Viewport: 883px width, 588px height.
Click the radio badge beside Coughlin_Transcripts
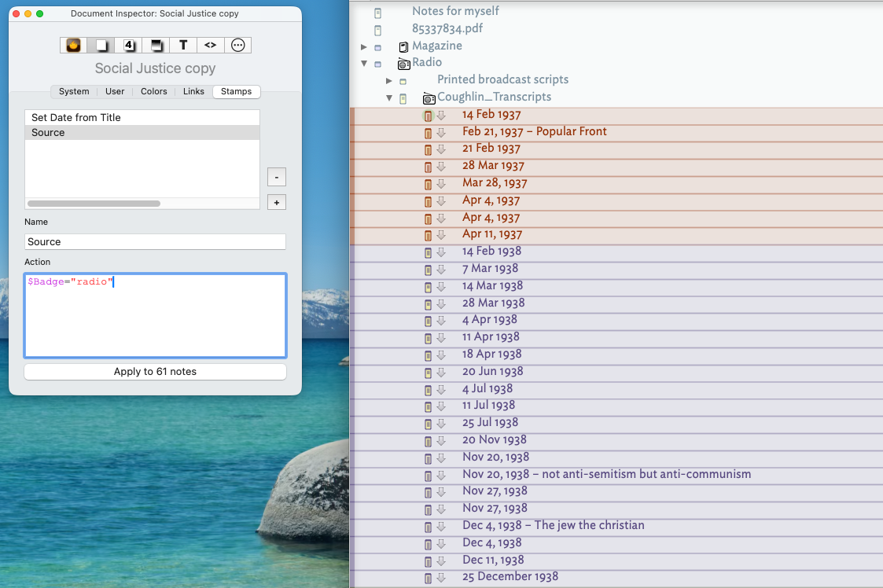coord(429,98)
